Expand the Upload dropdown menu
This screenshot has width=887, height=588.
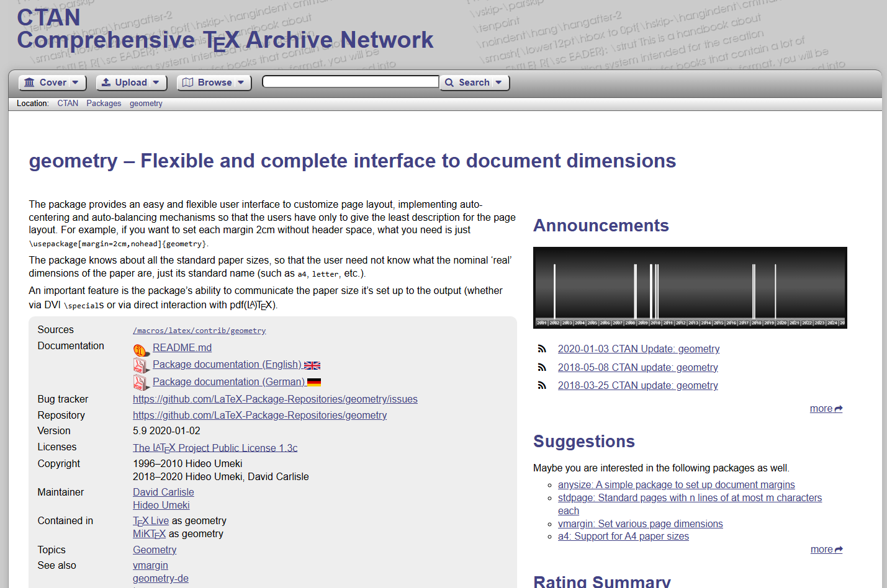tap(132, 82)
